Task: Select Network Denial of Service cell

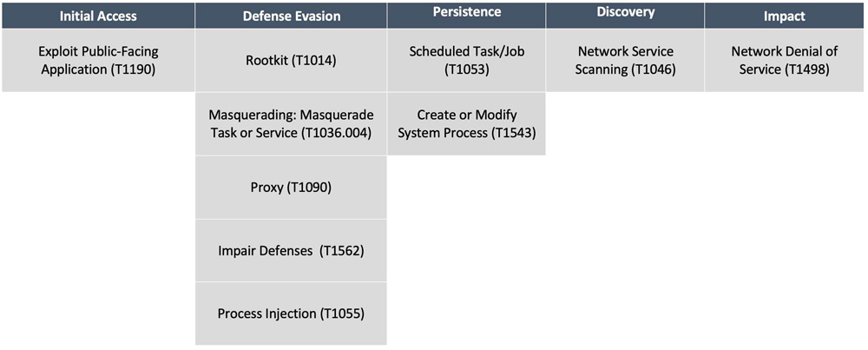Action: [785, 60]
